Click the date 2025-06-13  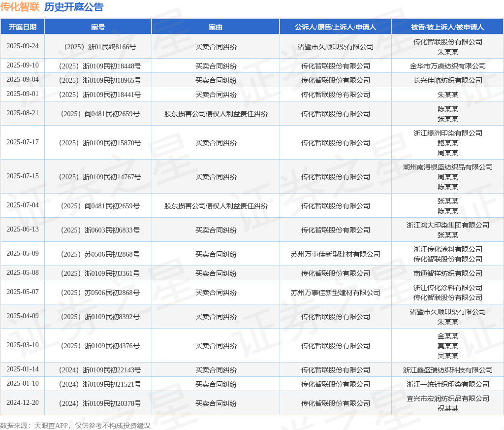click(x=23, y=229)
